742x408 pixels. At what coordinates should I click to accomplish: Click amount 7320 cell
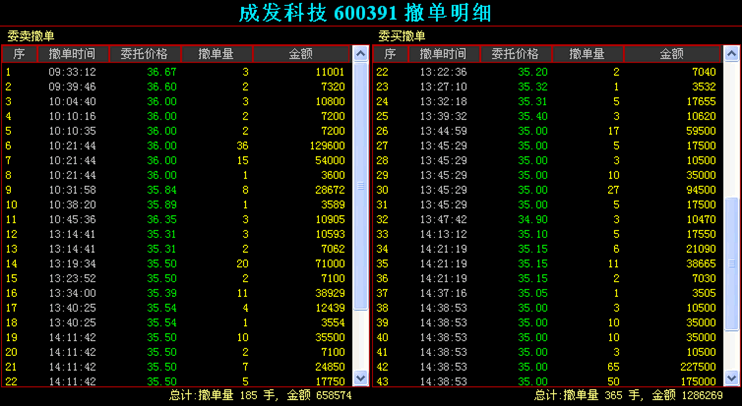point(333,87)
